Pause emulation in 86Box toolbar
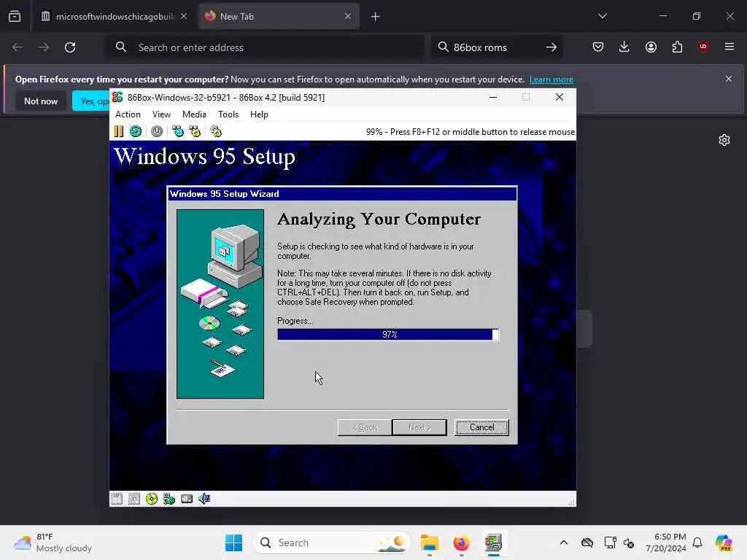Viewport: 747px width, 560px height. pos(119,131)
